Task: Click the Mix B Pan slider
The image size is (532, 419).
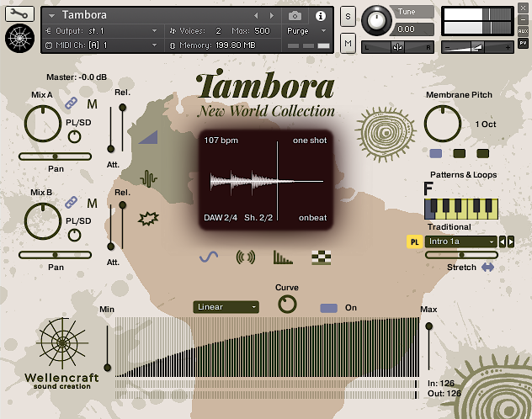Action: click(x=55, y=255)
